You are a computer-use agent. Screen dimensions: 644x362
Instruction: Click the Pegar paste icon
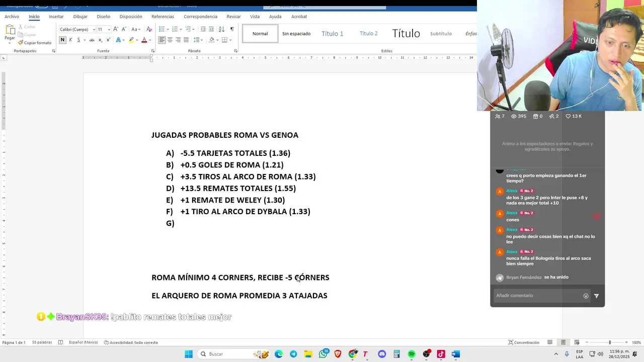pyautogui.click(x=10, y=29)
